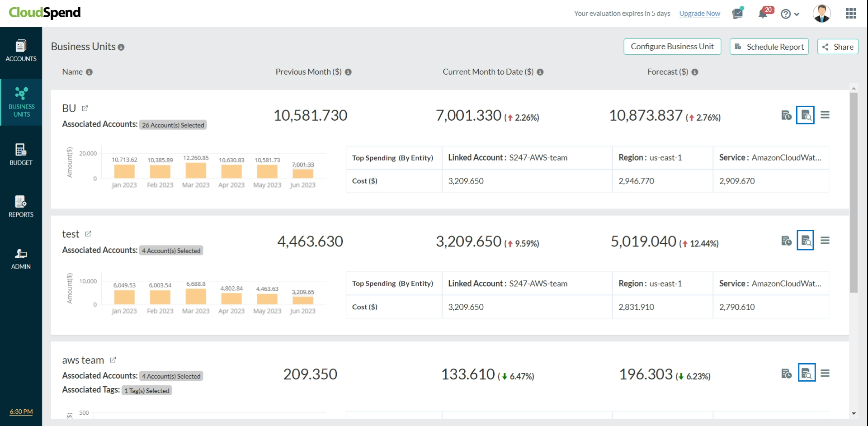Click the Mar 2023 bar in BU chart
868x426 pixels.
(x=196, y=170)
